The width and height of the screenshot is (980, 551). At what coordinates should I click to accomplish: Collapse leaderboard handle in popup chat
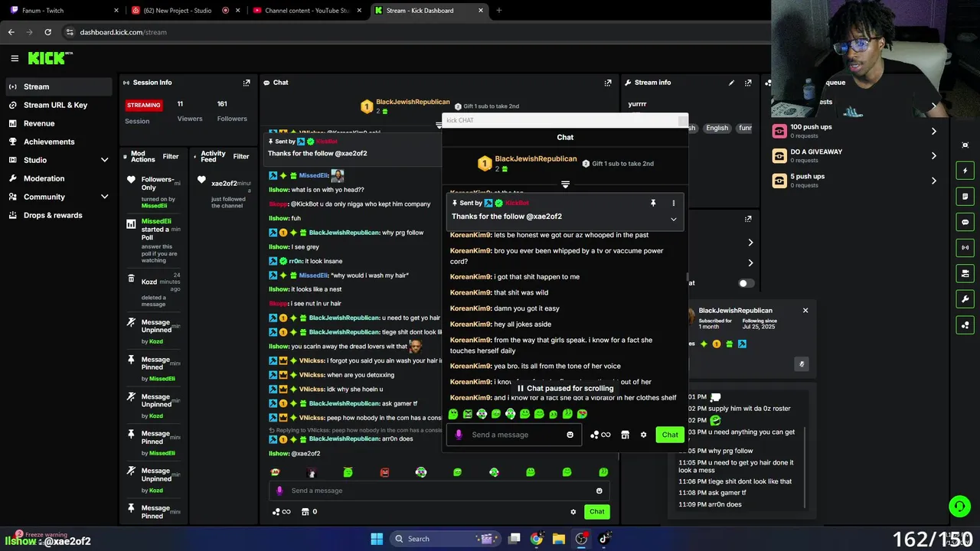pos(565,184)
